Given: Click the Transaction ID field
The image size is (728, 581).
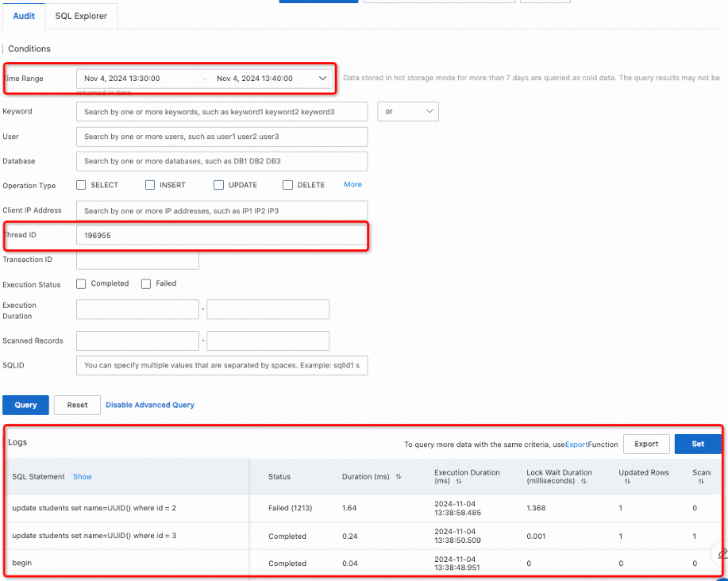Looking at the screenshot, I should pos(137,260).
